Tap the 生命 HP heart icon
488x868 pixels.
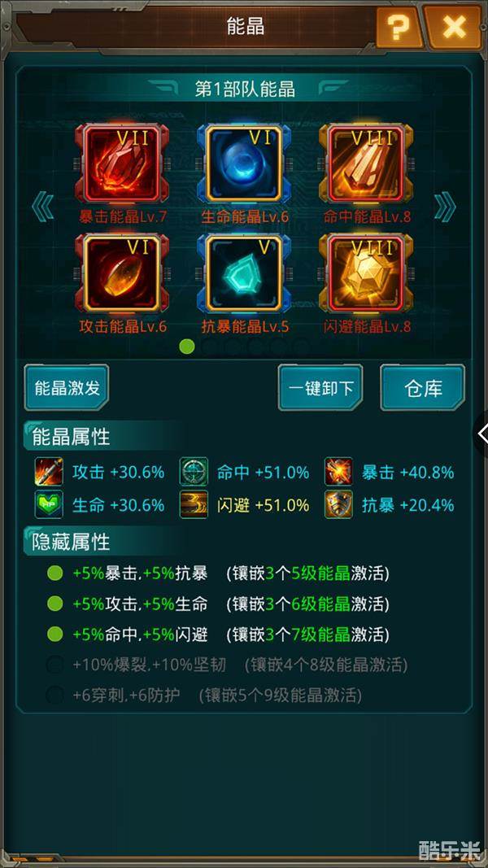tap(49, 504)
